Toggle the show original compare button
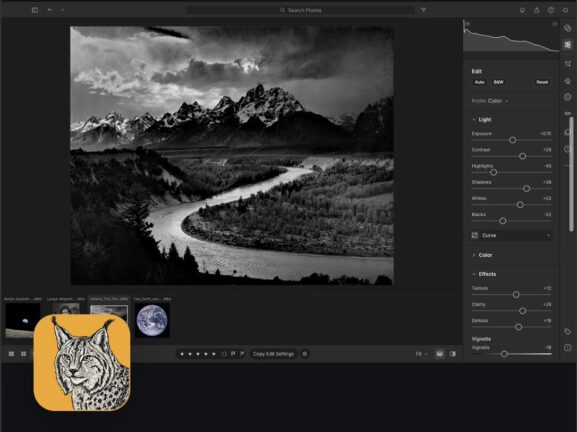577x432 pixels. pyautogui.click(x=453, y=354)
